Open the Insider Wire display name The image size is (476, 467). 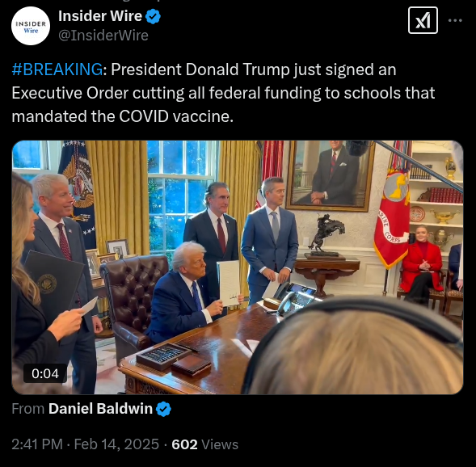click(100, 16)
